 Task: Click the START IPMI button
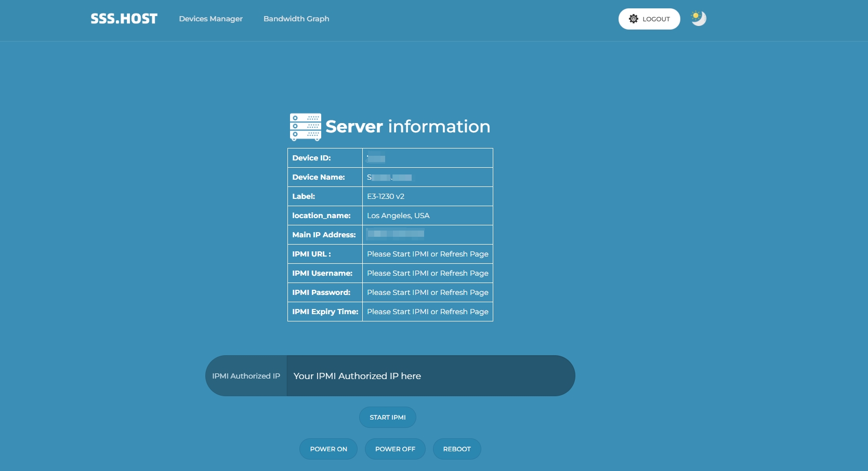(x=388, y=417)
